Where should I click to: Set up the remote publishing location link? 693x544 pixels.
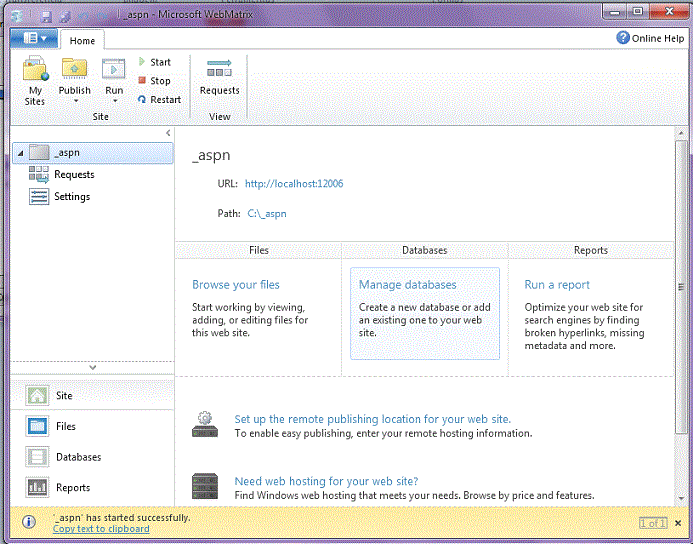373,419
